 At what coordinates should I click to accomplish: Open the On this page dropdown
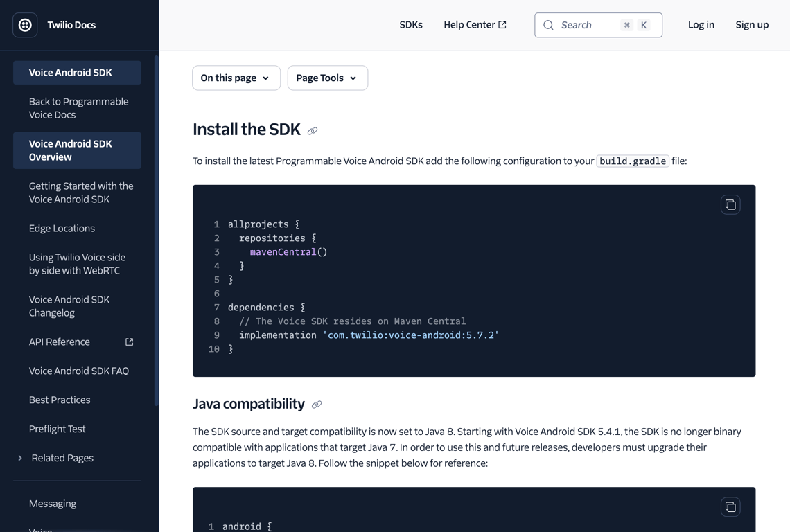coord(236,78)
